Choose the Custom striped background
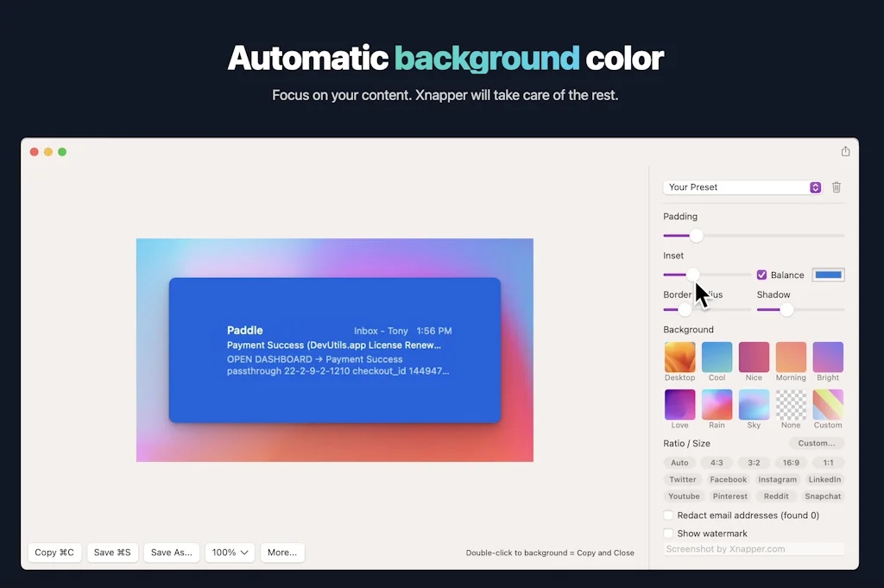This screenshot has height=588, width=884. [x=828, y=404]
